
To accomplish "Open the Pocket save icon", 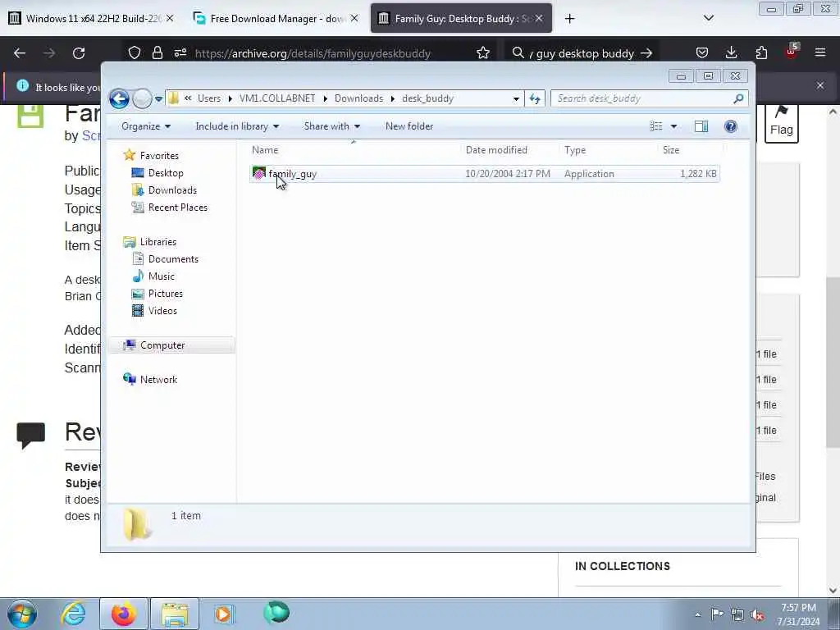I will click(702, 53).
